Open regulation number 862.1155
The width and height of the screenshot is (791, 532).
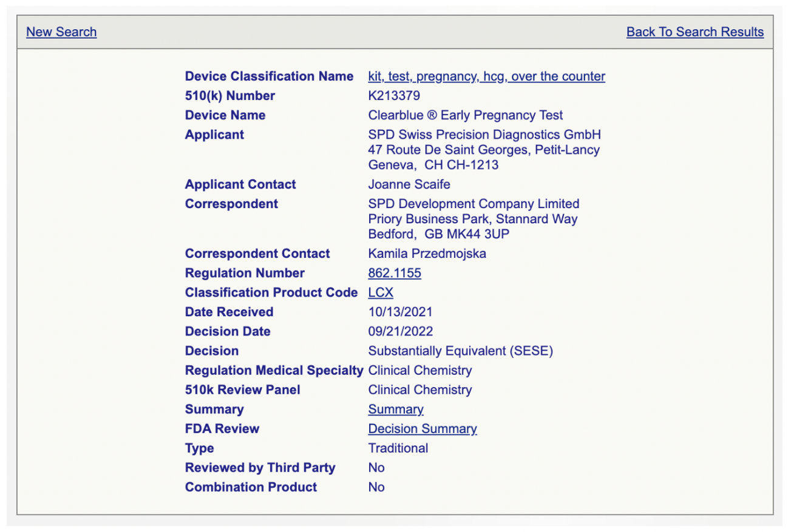click(x=395, y=273)
